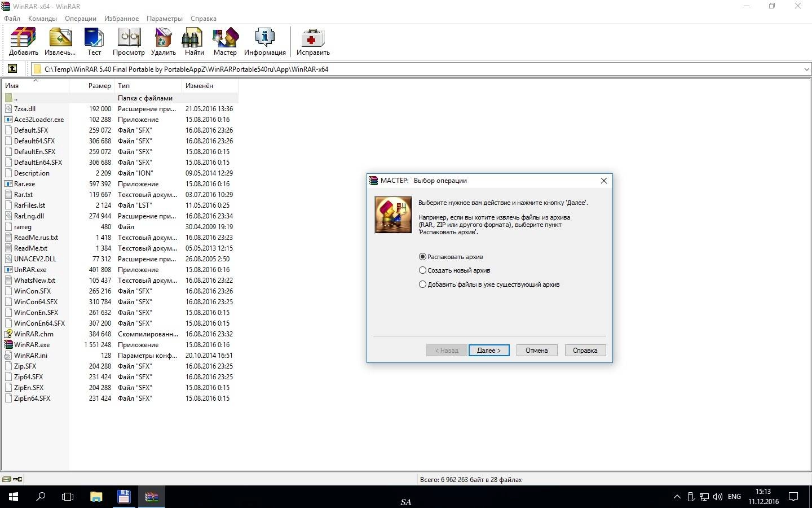Open the Справка menu
The width and height of the screenshot is (812, 508).
click(x=204, y=18)
